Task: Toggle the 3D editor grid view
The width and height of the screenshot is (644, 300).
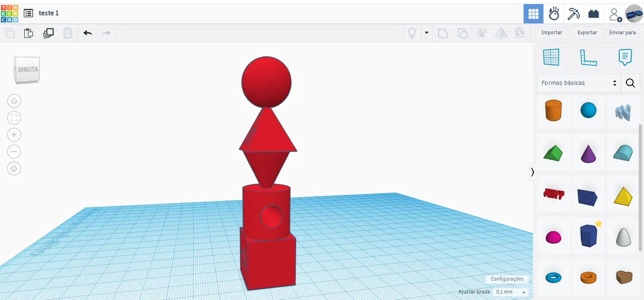Action: (x=551, y=57)
